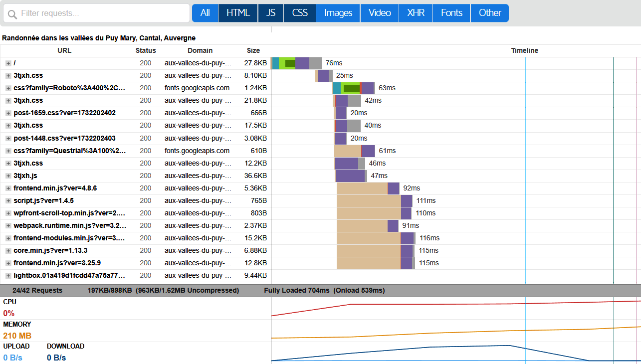Toggle the CSS request filter
The image size is (641, 364).
tap(300, 13)
